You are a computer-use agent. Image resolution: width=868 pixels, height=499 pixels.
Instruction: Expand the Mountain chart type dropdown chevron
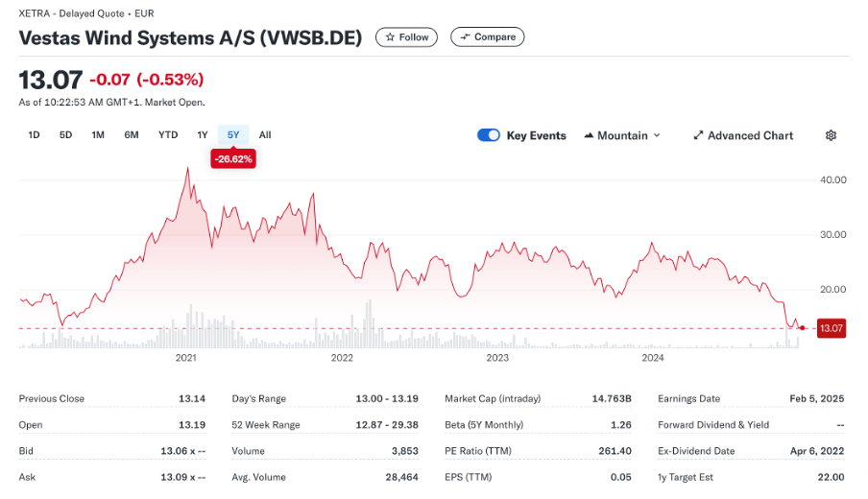[657, 135]
